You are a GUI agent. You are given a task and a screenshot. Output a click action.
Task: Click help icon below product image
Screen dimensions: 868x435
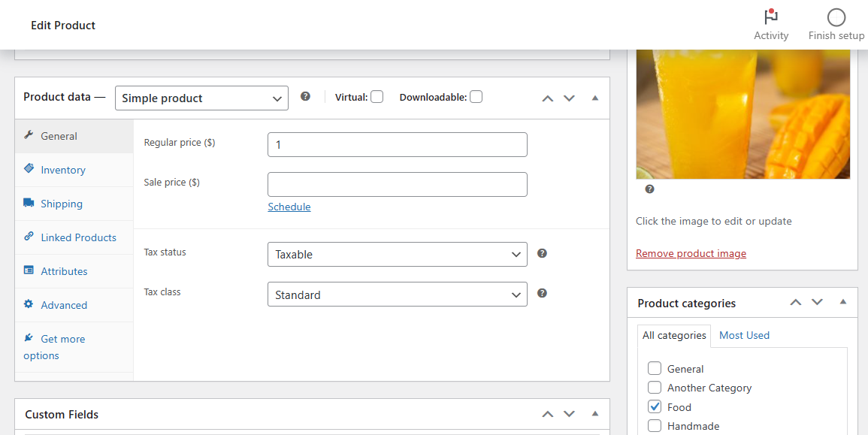coord(649,189)
